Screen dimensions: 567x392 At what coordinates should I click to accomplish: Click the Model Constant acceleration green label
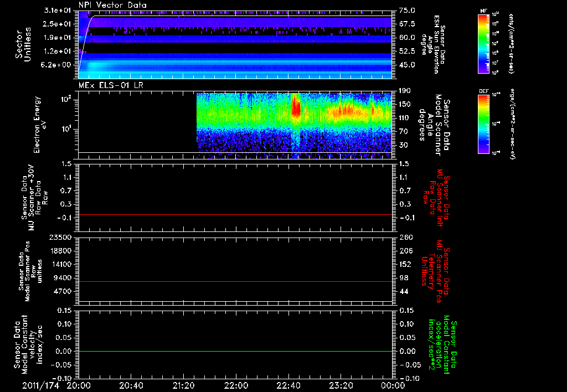tap(442, 348)
